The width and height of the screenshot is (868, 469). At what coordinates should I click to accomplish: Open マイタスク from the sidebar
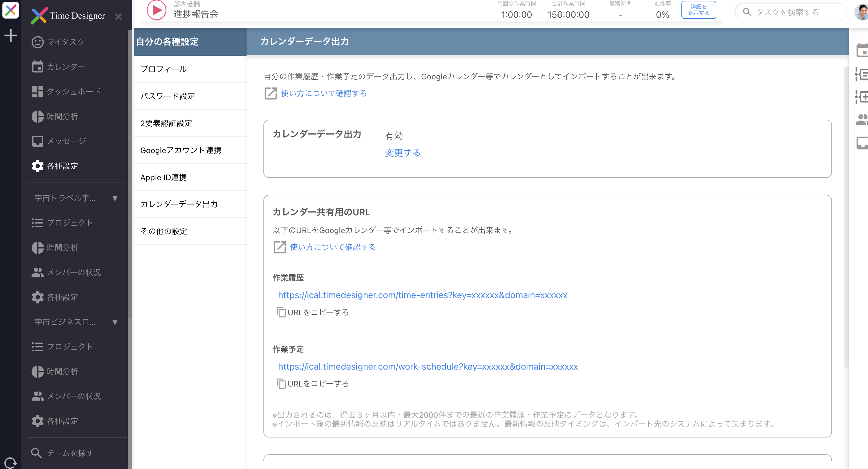pos(58,42)
